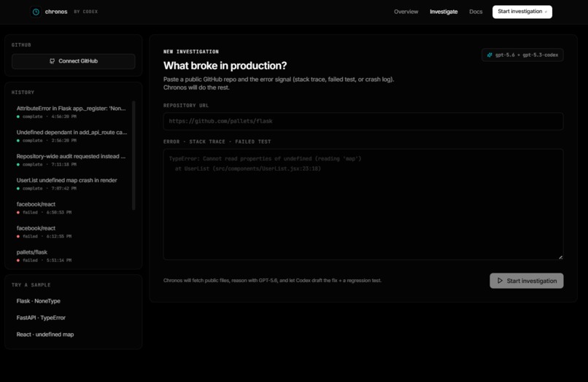Click the green status dot under AttributeError entry
Screen dimensions: 588x382
[18, 117]
